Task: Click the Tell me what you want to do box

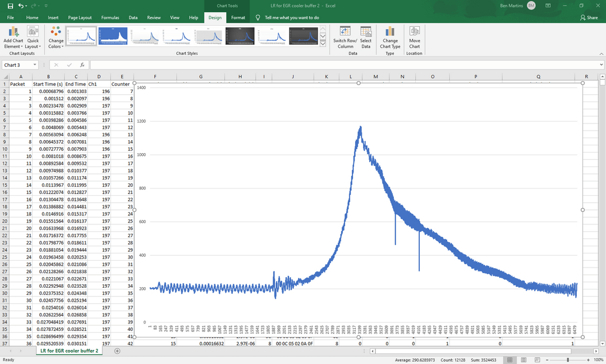Action: click(x=292, y=17)
